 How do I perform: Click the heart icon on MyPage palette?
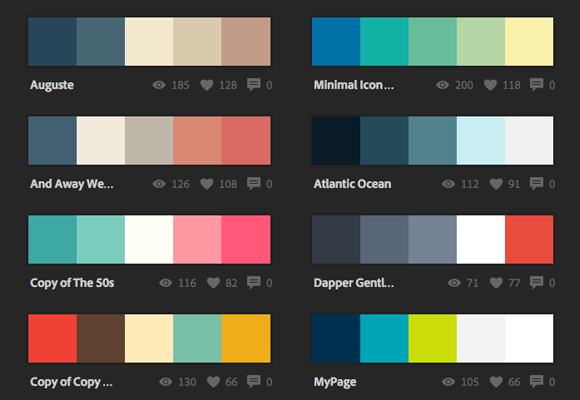tap(496, 382)
